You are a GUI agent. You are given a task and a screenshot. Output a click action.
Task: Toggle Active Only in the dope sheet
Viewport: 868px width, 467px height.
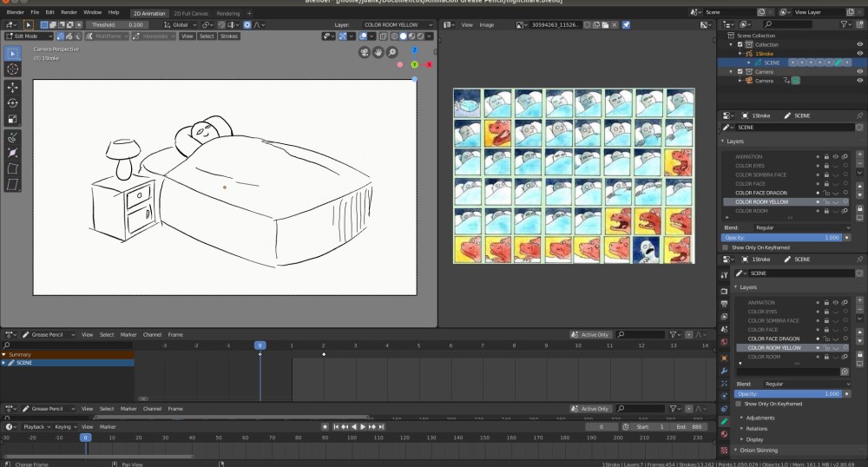click(590, 334)
